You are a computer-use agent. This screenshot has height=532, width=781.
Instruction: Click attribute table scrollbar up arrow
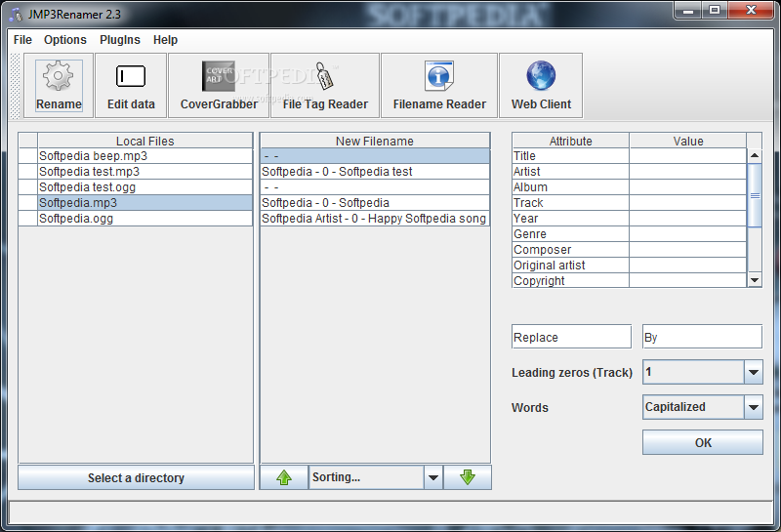point(755,155)
